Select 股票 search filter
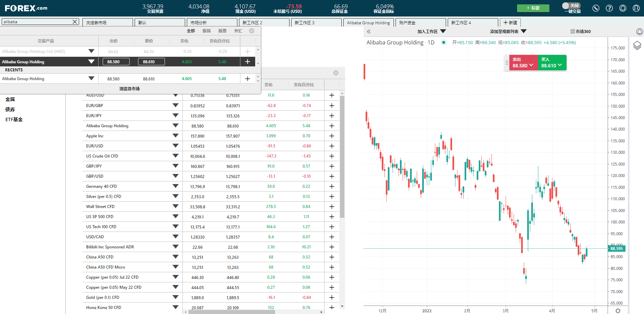Image resolution: width=644 pixels, height=314 pixels. 222,31
